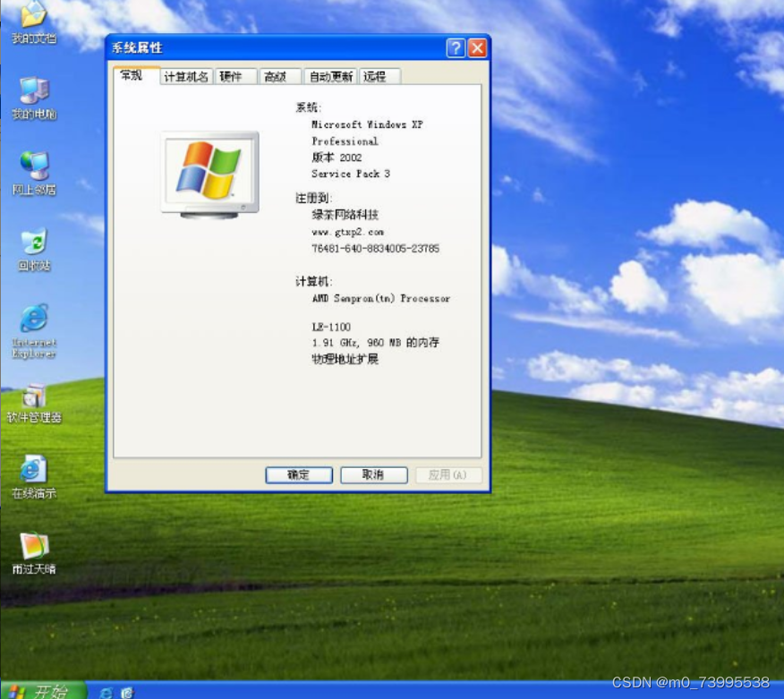784x699 pixels.
Task: Click the disabled 应用(A) button
Action: [x=448, y=475]
